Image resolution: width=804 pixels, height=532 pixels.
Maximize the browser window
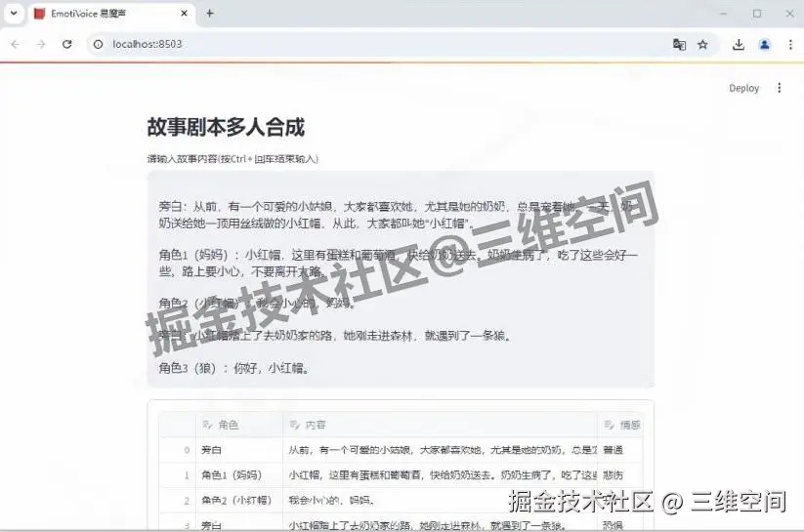pyautogui.click(x=757, y=14)
